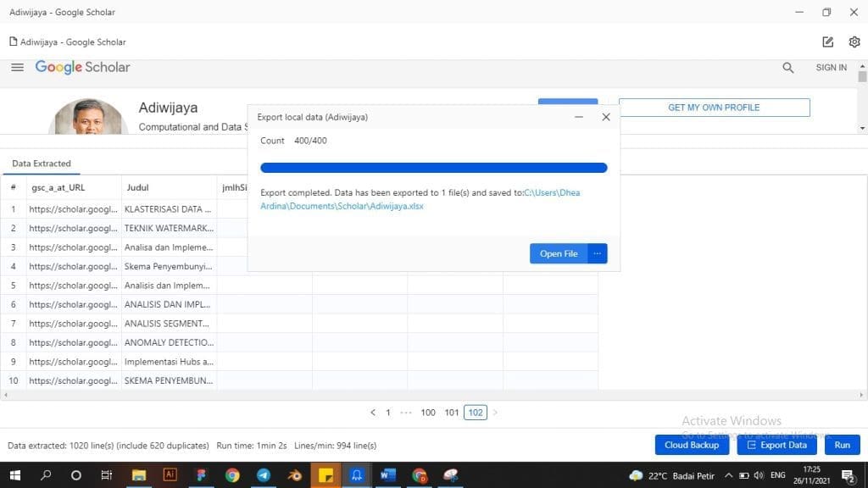The width and height of the screenshot is (868, 488).
Task: Open Microsoft Word from the taskbar
Action: [x=388, y=475]
